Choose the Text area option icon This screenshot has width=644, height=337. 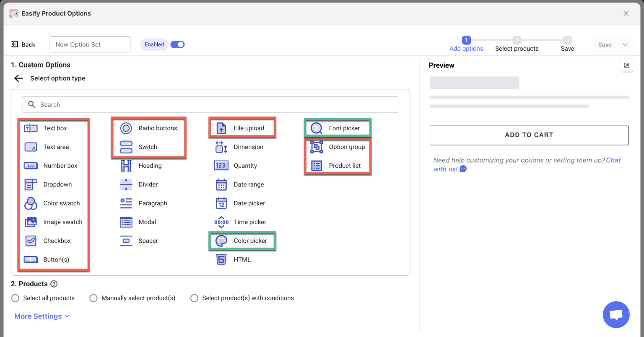(x=31, y=147)
